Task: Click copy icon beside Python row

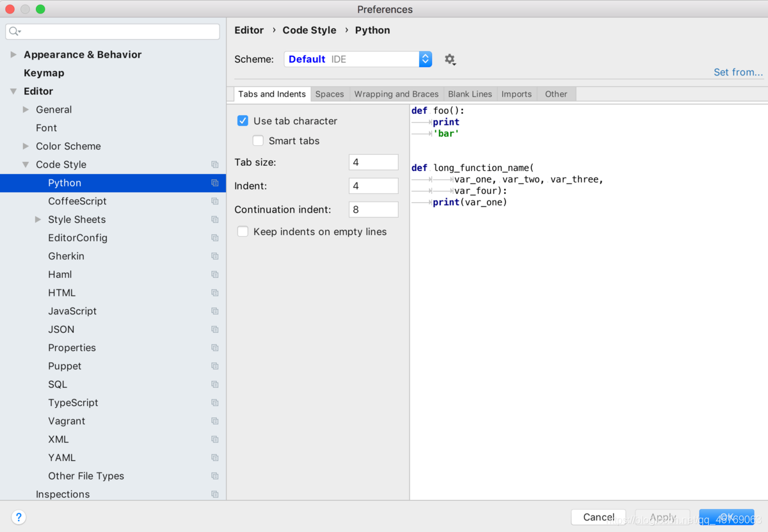Action: (x=215, y=183)
